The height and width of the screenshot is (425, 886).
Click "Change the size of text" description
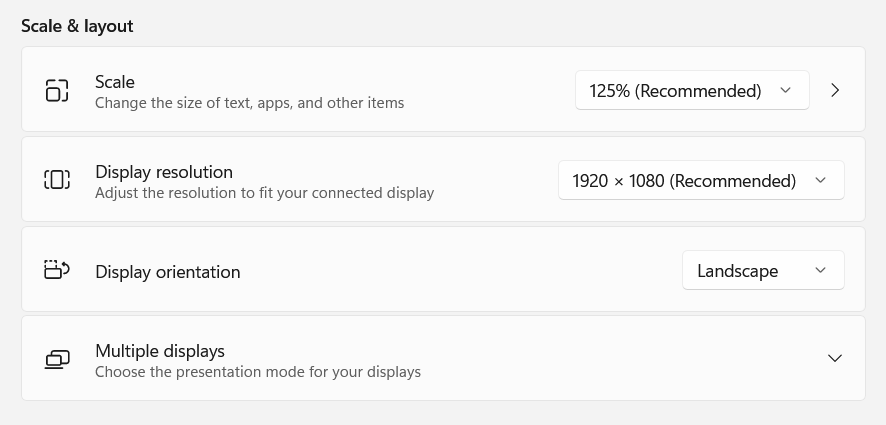(x=249, y=103)
